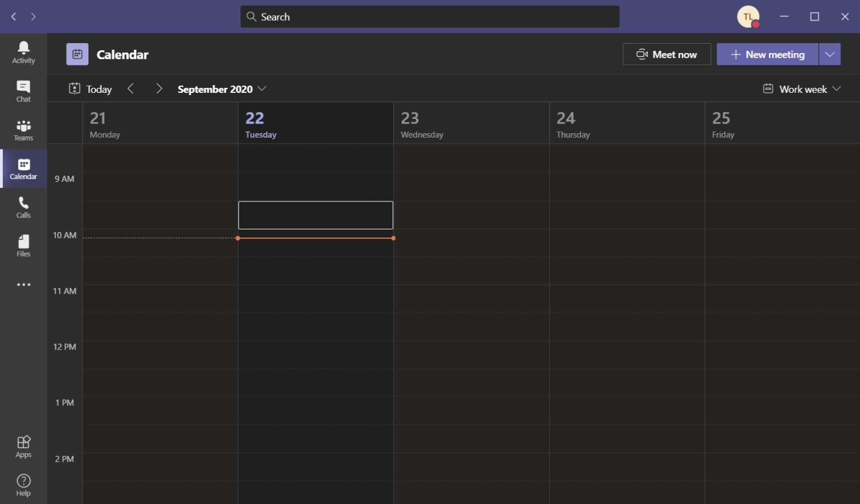
Task: Open Help from the sidebar
Action: tap(23, 484)
